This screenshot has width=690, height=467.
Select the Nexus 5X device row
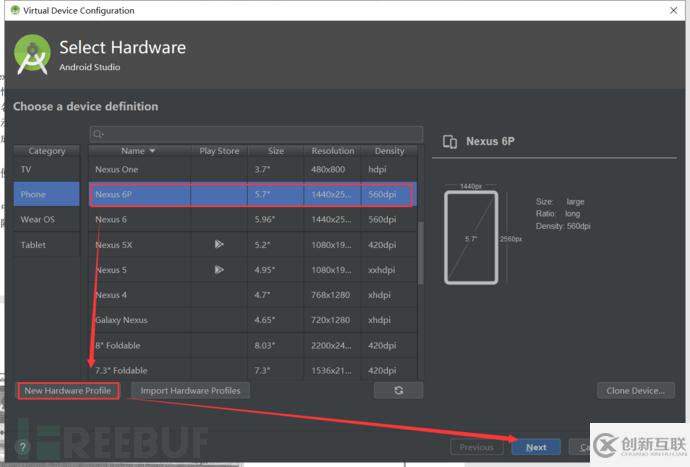(253, 244)
